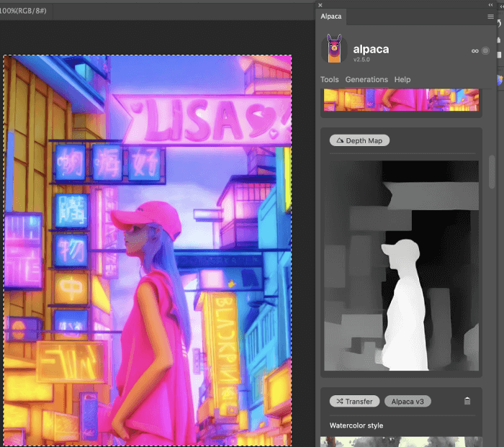Click the infinity credits icon
The height and width of the screenshot is (447, 504).
pos(474,51)
